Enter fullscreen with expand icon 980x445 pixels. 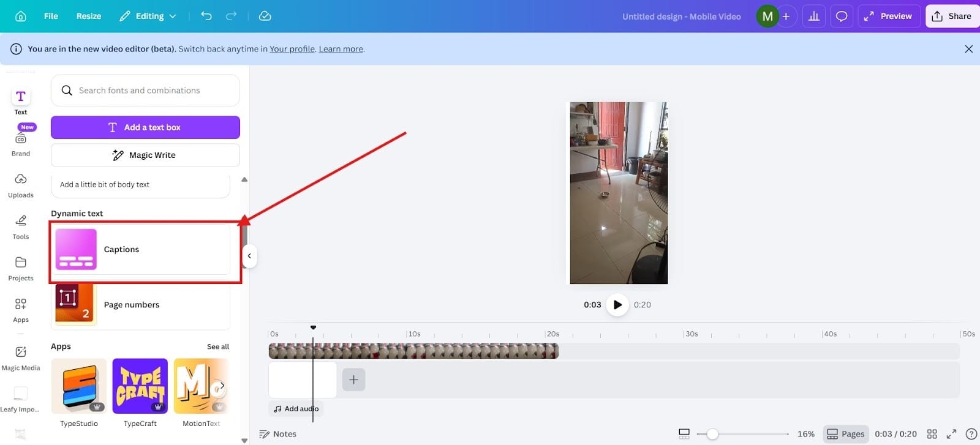click(x=951, y=434)
